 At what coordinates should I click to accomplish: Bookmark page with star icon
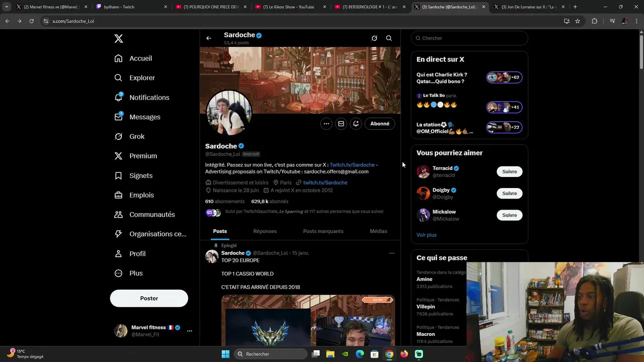pyautogui.click(x=578, y=21)
